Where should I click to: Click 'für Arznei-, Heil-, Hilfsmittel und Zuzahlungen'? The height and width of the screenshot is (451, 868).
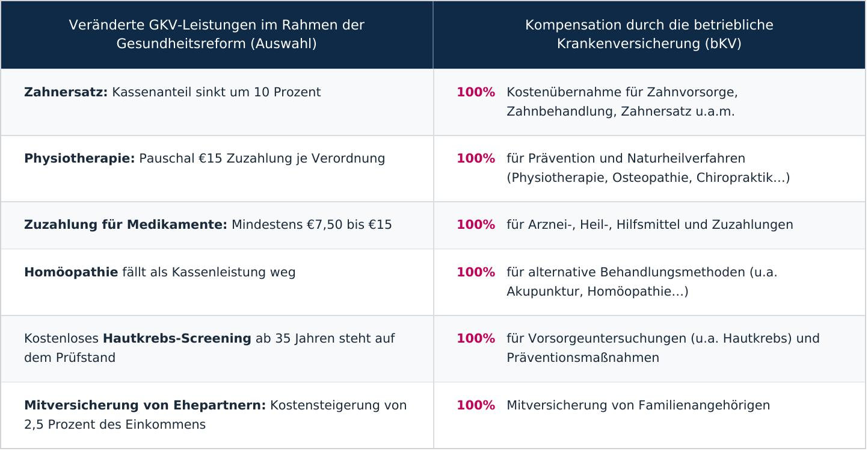tap(650, 225)
